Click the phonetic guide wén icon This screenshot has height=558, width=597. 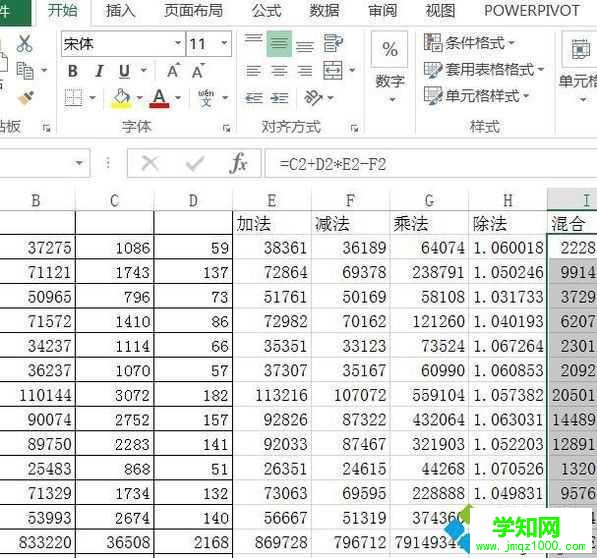206,98
